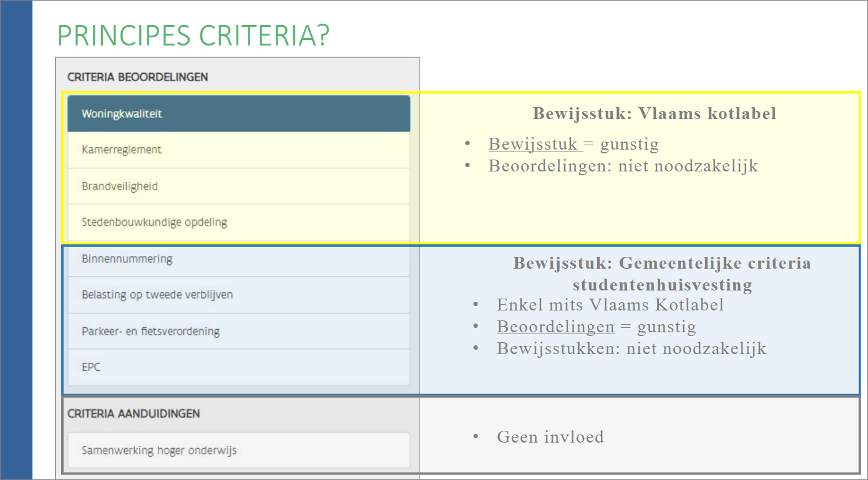Select Samenwerking hoger onderwijs
The width and height of the screenshot is (868, 480).
238,450
